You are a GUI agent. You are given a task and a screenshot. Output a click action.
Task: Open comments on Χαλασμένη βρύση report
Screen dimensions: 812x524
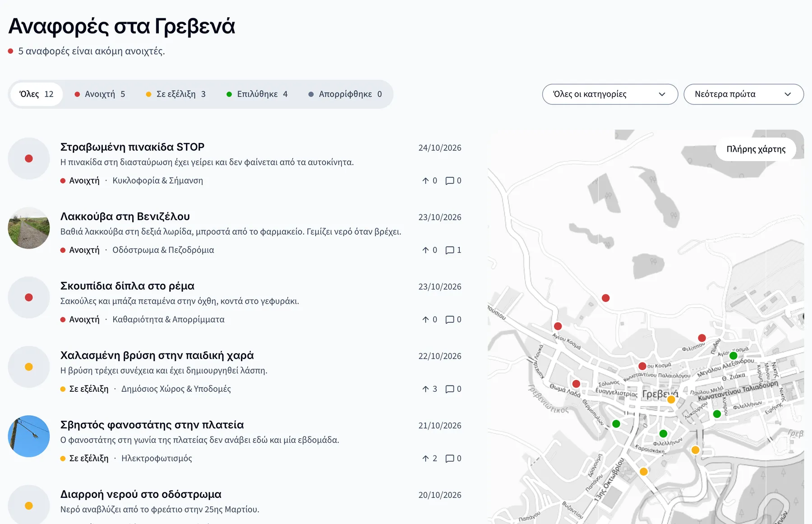(453, 389)
